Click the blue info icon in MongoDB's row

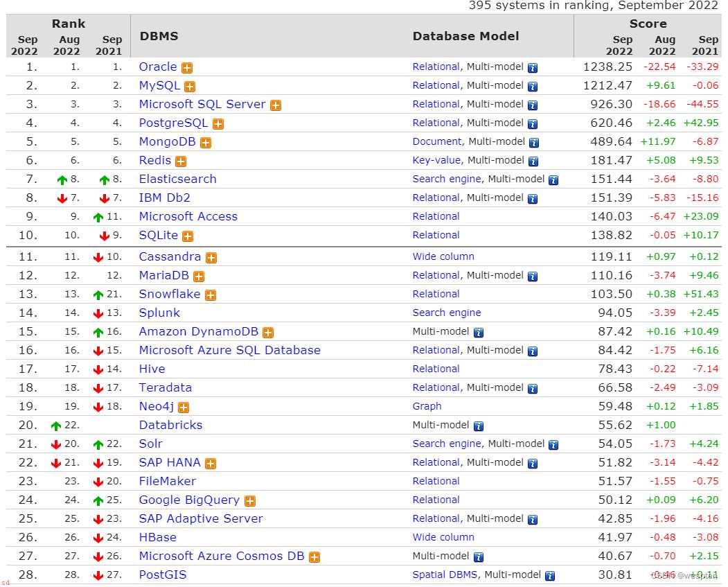click(534, 143)
